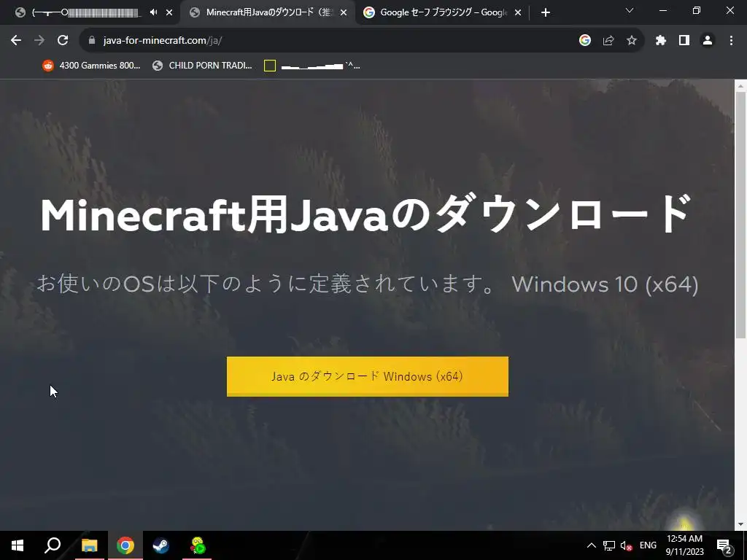Restore down the Chrome window
This screenshot has width=747, height=560.
click(x=697, y=10)
